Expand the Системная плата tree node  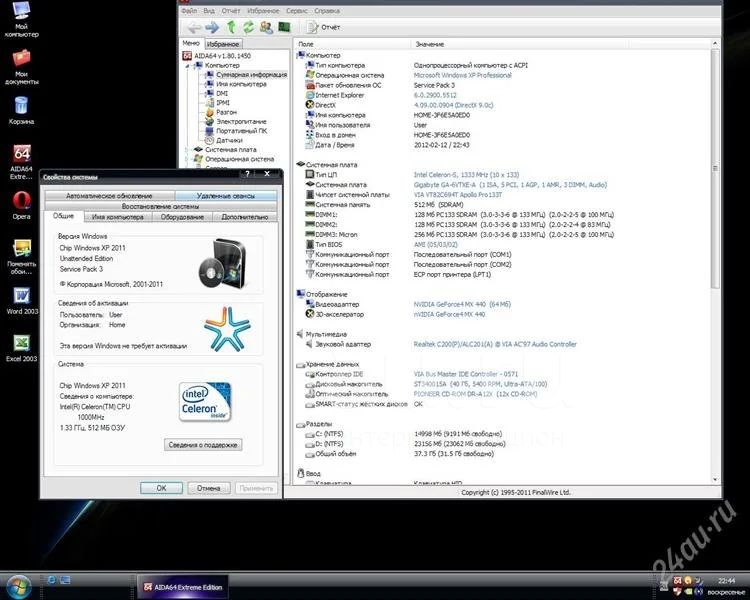[x=187, y=150]
